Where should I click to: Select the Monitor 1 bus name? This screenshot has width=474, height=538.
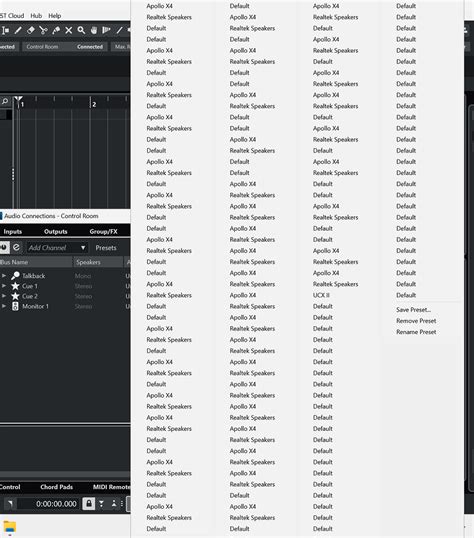click(x=35, y=306)
